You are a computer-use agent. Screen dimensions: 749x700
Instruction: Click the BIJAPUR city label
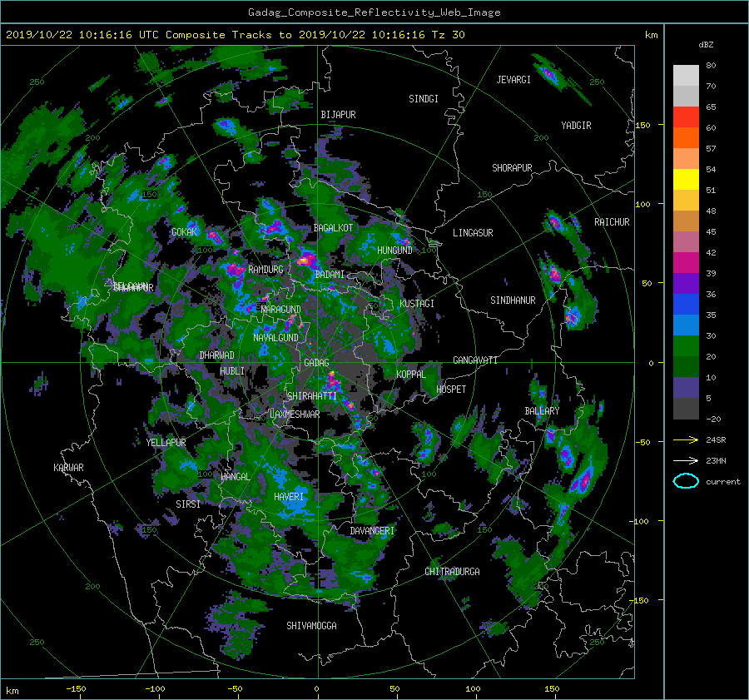pyautogui.click(x=338, y=115)
